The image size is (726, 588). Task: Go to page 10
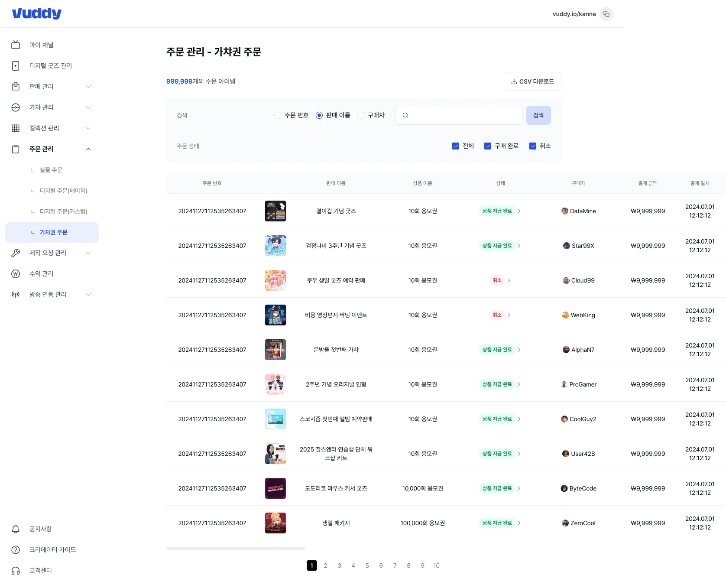[437, 565]
